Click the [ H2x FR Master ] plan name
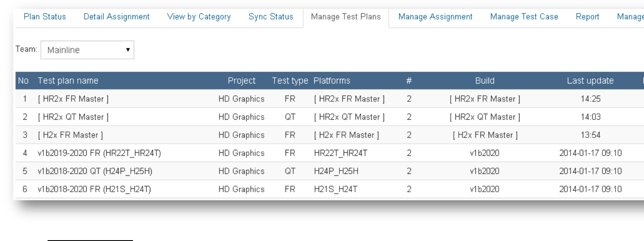Viewport: 644px width, 241px height. 71,135
